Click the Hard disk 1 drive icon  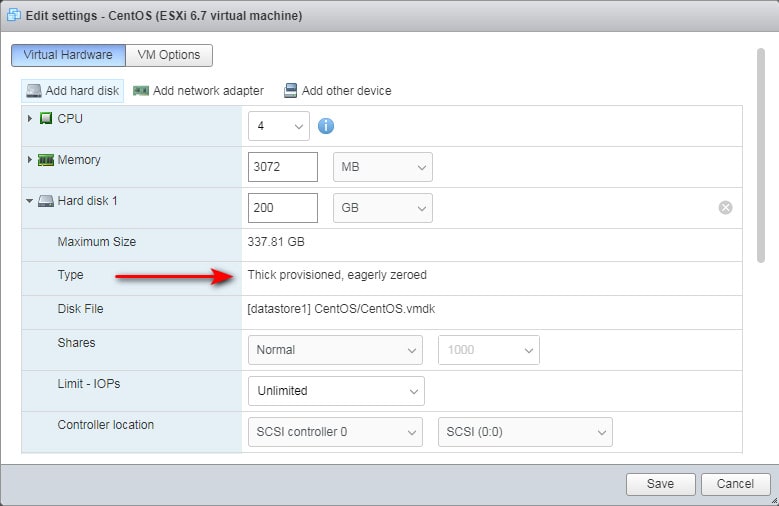point(46,201)
